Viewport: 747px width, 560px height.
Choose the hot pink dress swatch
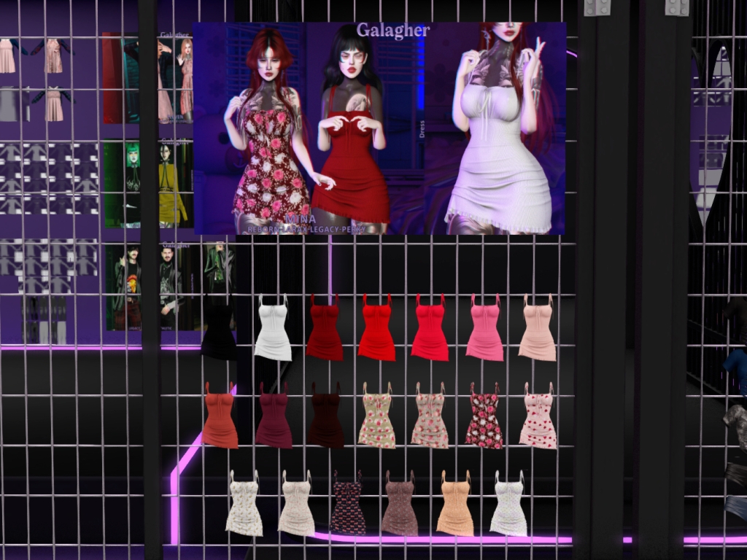point(484,332)
